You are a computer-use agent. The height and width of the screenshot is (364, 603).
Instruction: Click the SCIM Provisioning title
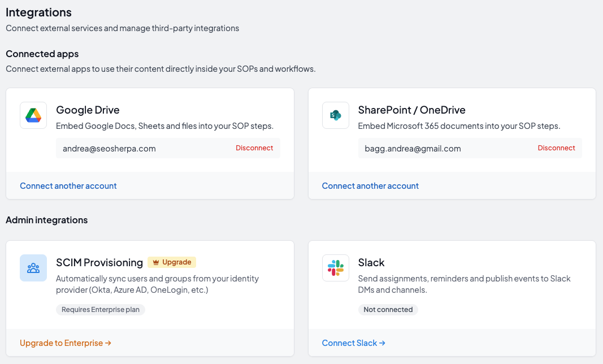(x=99, y=262)
